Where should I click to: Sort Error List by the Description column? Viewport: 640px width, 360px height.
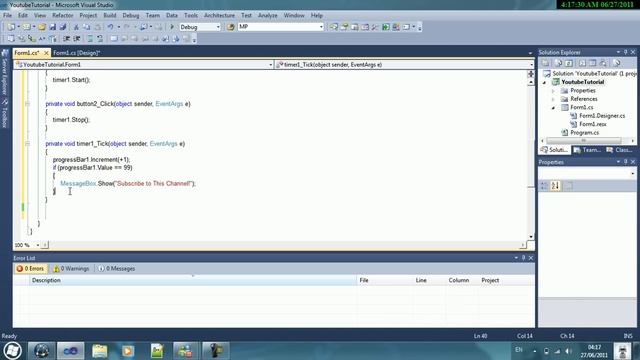pyautogui.click(x=193, y=280)
